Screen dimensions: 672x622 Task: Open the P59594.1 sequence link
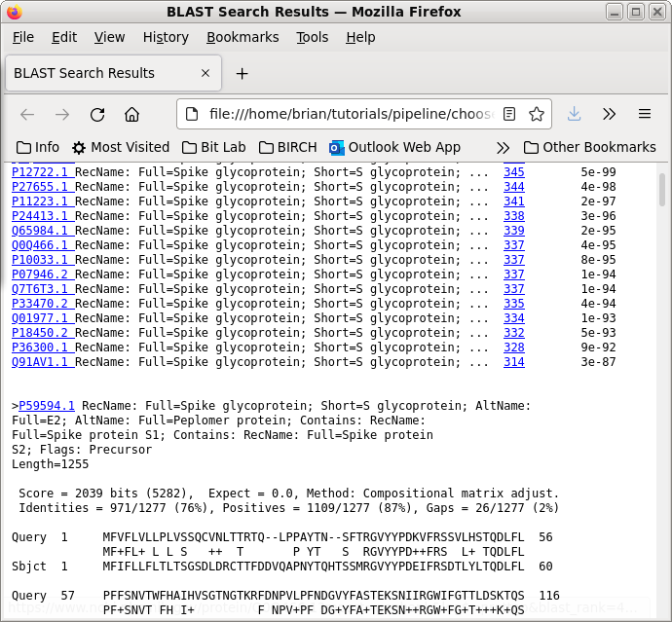click(x=47, y=406)
